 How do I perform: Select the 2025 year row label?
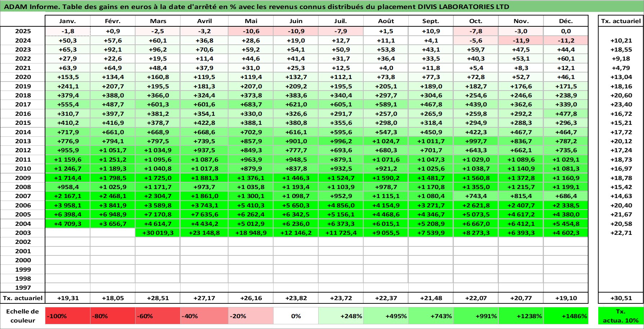point(23,31)
